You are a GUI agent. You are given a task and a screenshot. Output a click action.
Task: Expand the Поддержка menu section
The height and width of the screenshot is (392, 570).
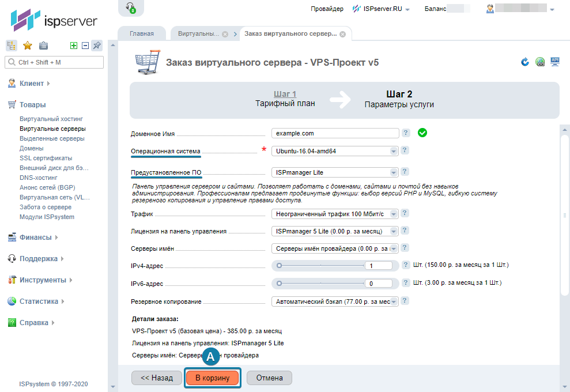click(x=36, y=258)
